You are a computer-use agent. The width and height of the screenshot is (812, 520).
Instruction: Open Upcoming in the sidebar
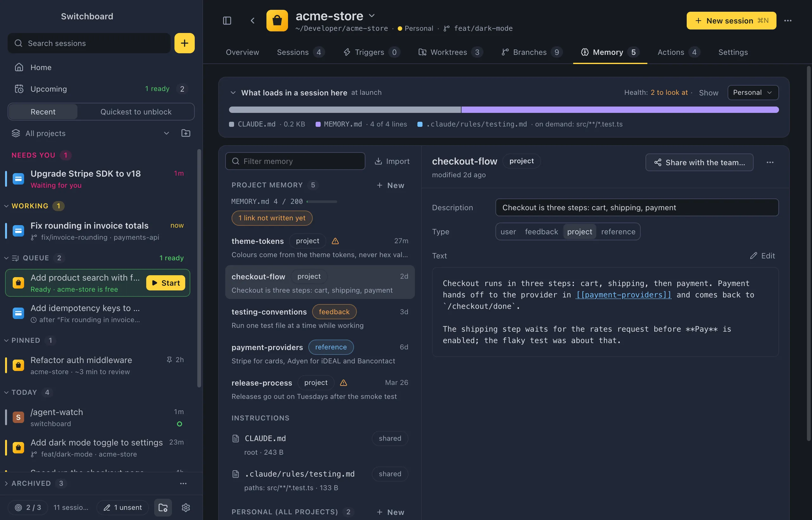click(x=101, y=89)
